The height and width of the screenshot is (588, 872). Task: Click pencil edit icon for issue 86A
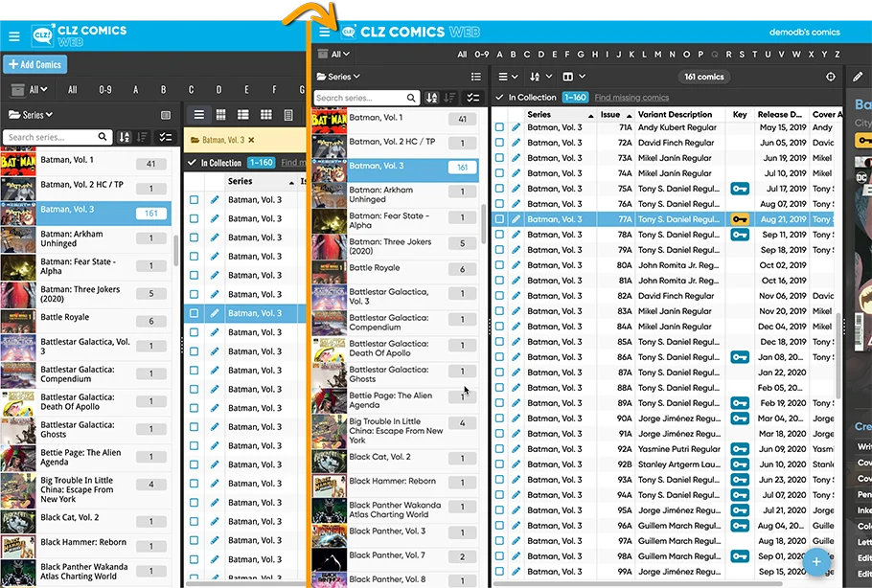coord(516,357)
